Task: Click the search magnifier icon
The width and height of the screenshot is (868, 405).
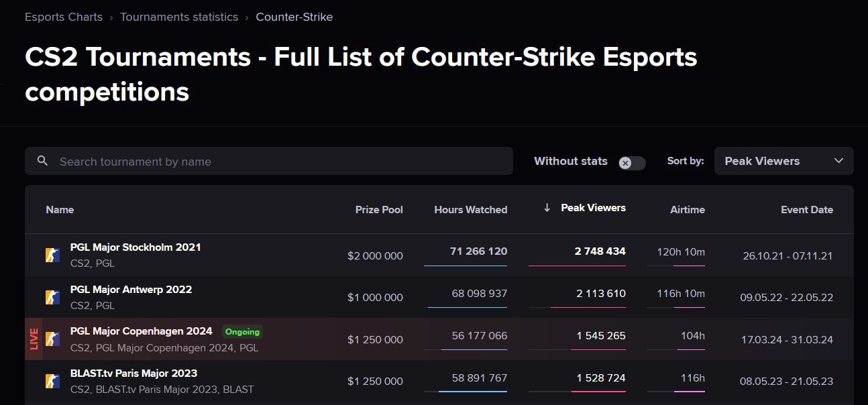Action: 43,161
